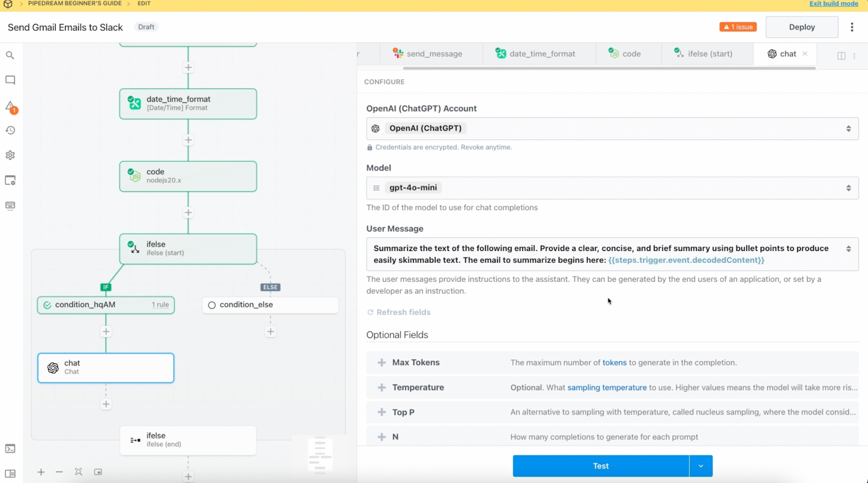Open the issues warning icon with badge
This screenshot has height=483, width=868.
click(x=11, y=106)
